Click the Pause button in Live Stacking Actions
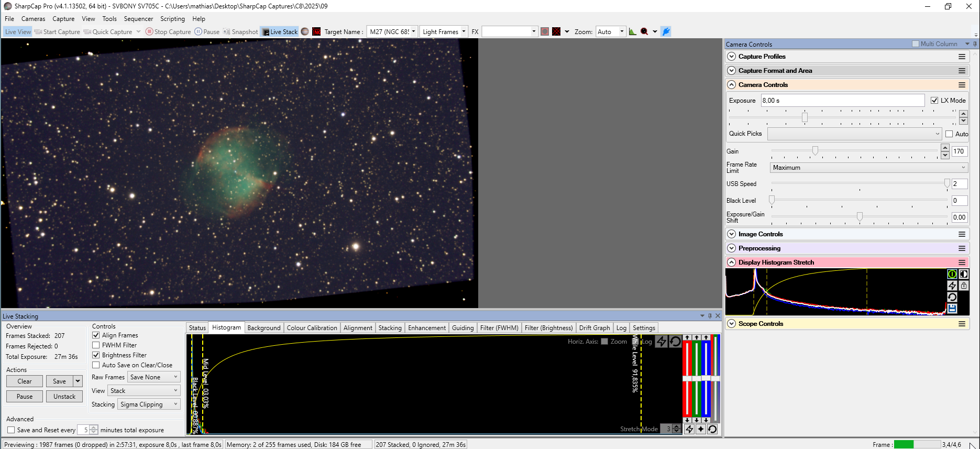Image resolution: width=980 pixels, height=449 pixels. tap(25, 397)
